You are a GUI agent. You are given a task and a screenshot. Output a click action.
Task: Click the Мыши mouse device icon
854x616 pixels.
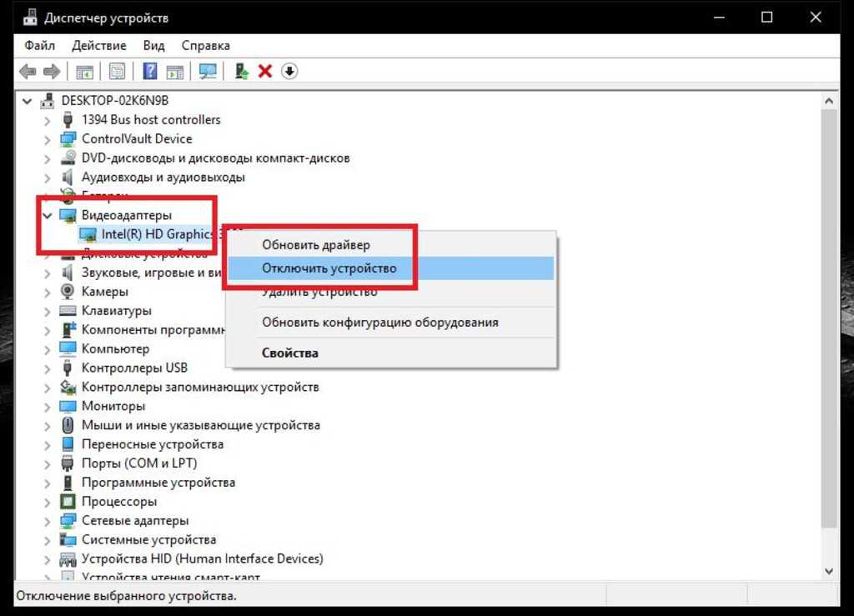pos(68,425)
